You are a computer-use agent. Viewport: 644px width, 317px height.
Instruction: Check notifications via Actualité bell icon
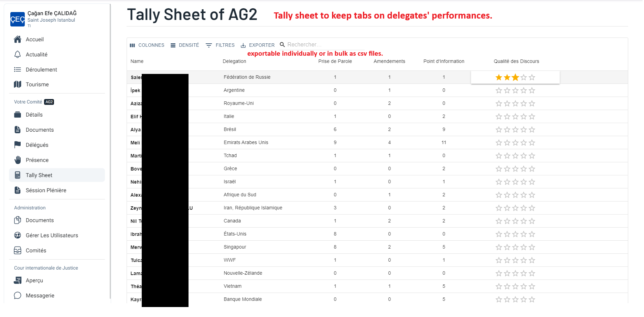click(37, 54)
